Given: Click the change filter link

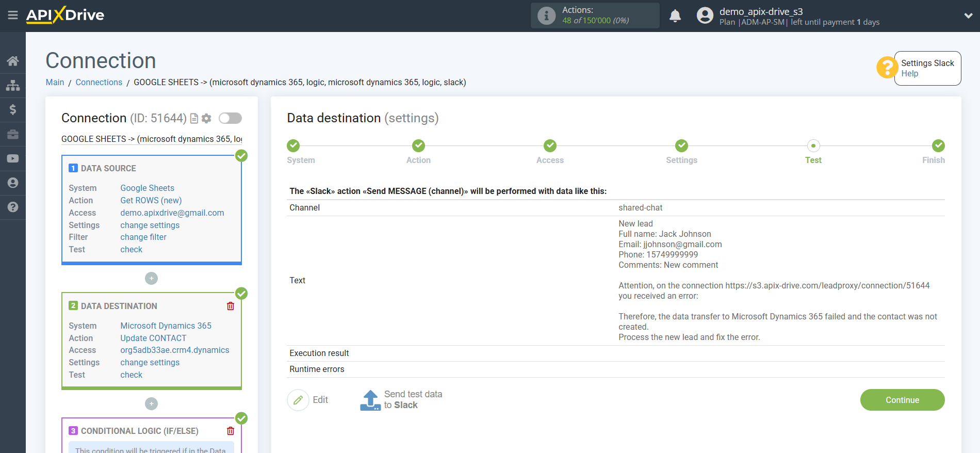Looking at the screenshot, I should (143, 237).
